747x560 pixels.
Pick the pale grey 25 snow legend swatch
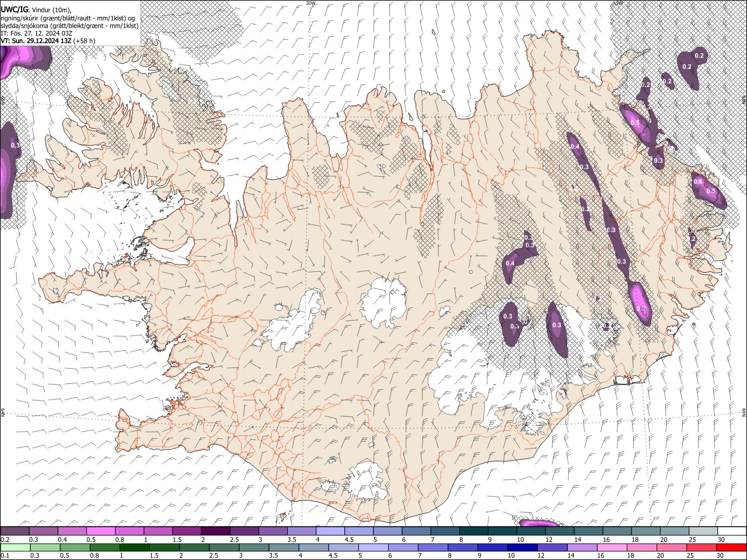click(704, 531)
